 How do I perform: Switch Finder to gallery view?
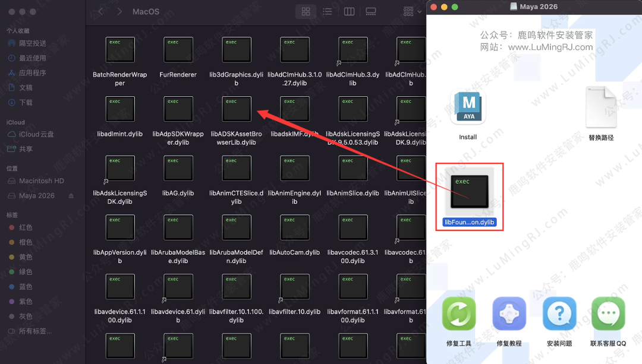pyautogui.click(x=371, y=11)
